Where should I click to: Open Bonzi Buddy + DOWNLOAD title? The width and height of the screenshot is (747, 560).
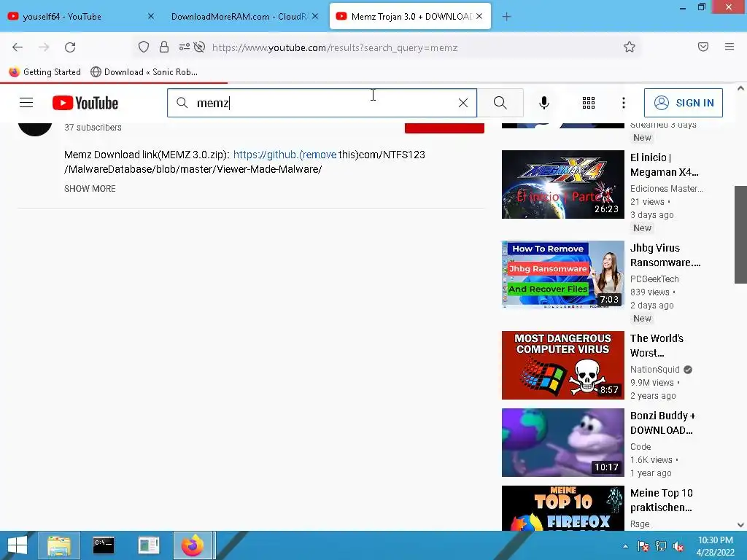coord(662,423)
